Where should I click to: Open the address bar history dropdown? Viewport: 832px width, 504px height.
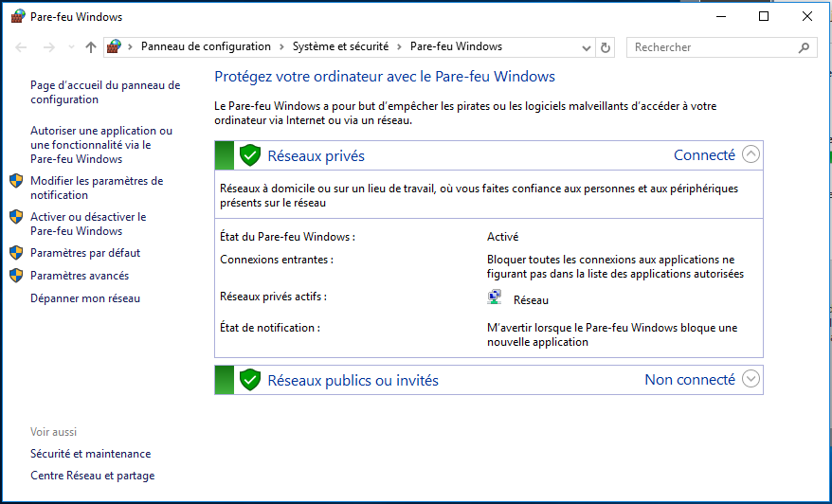pos(587,47)
